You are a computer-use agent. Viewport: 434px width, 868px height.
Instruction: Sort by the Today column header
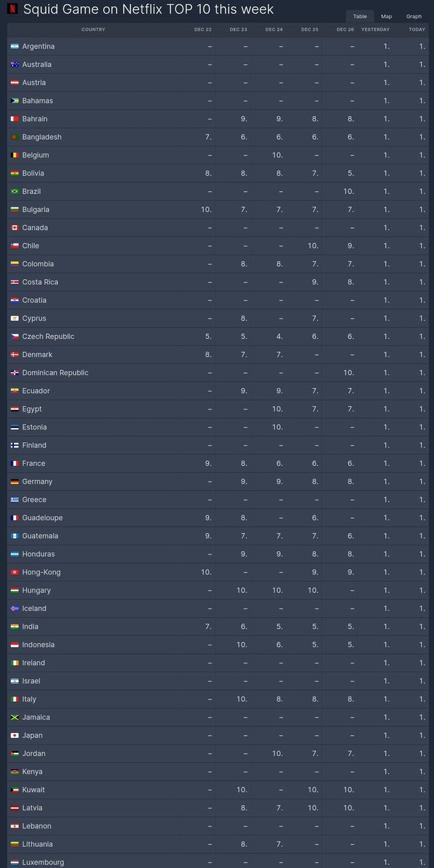(417, 30)
